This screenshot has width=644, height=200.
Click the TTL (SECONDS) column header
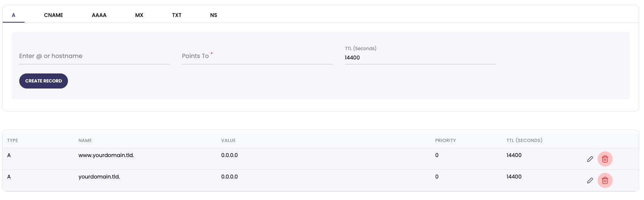point(524,140)
